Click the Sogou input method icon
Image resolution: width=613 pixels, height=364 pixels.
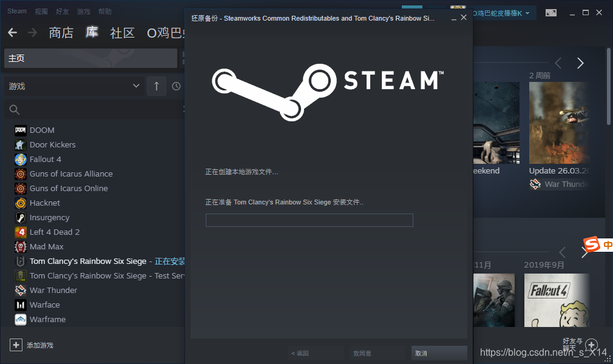point(592,244)
